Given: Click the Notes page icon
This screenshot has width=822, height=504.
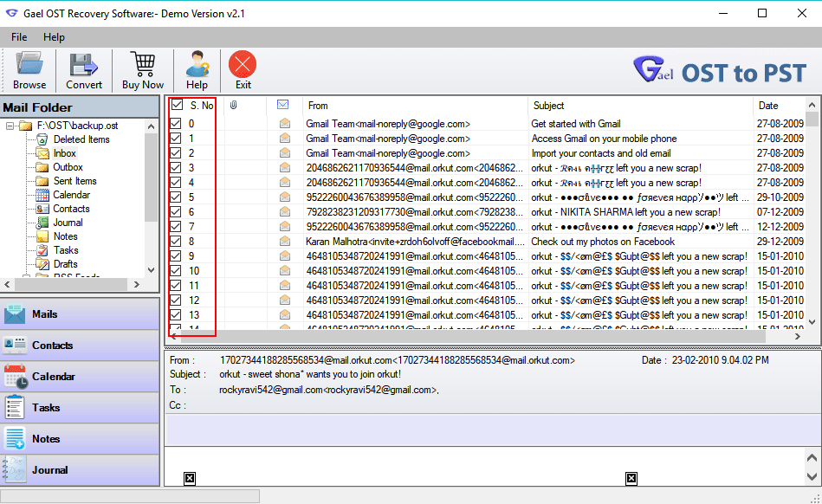Looking at the screenshot, I should coord(15,438).
